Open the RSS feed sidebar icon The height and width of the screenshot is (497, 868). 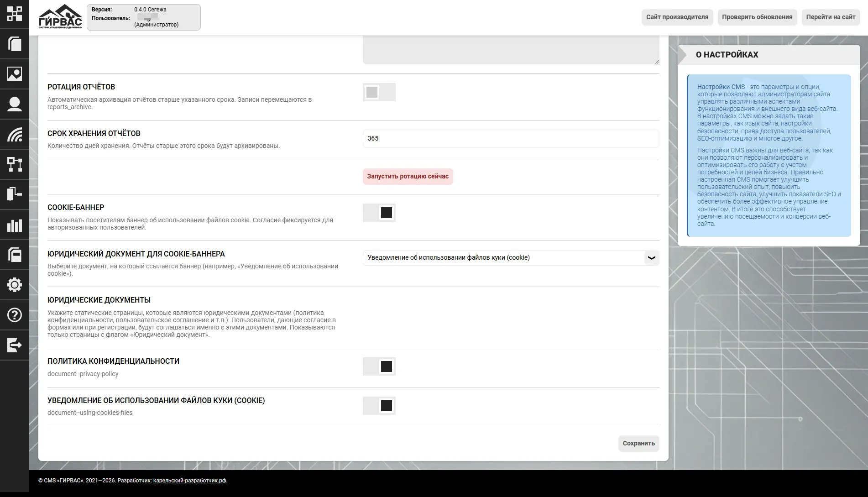[15, 134]
